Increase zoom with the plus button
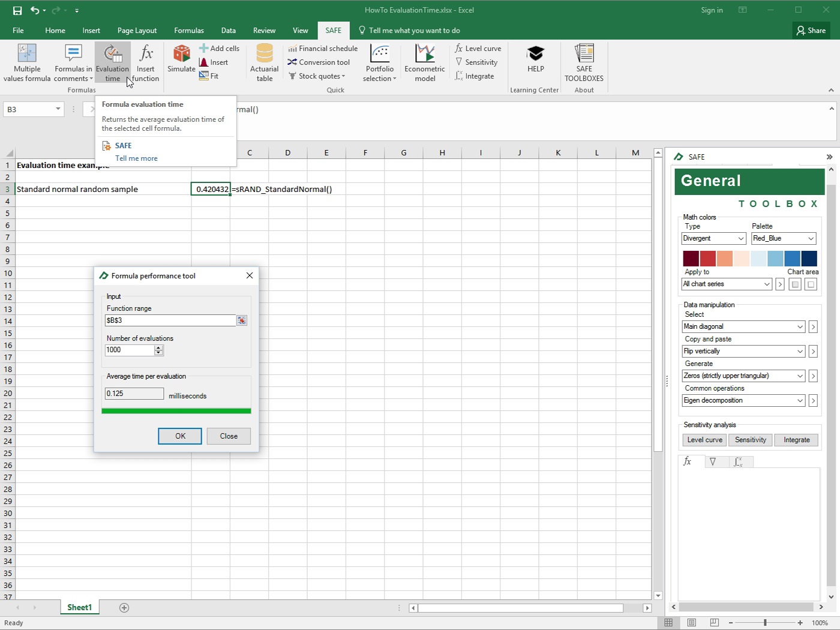 [800, 623]
